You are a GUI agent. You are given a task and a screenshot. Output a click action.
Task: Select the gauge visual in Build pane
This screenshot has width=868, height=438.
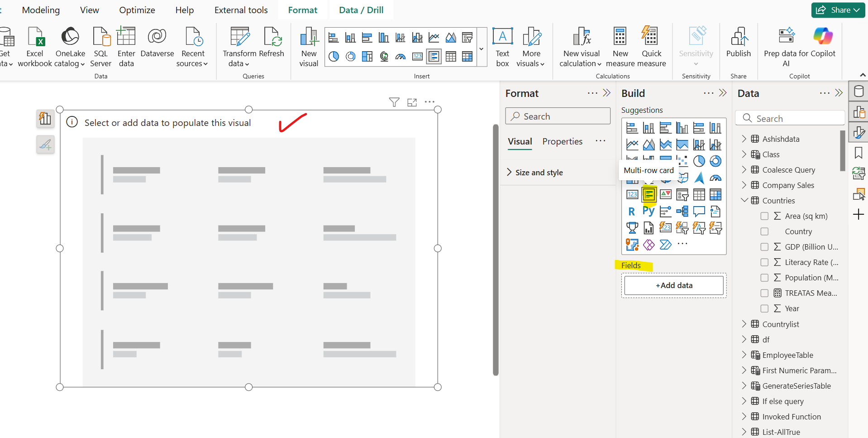(x=716, y=178)
